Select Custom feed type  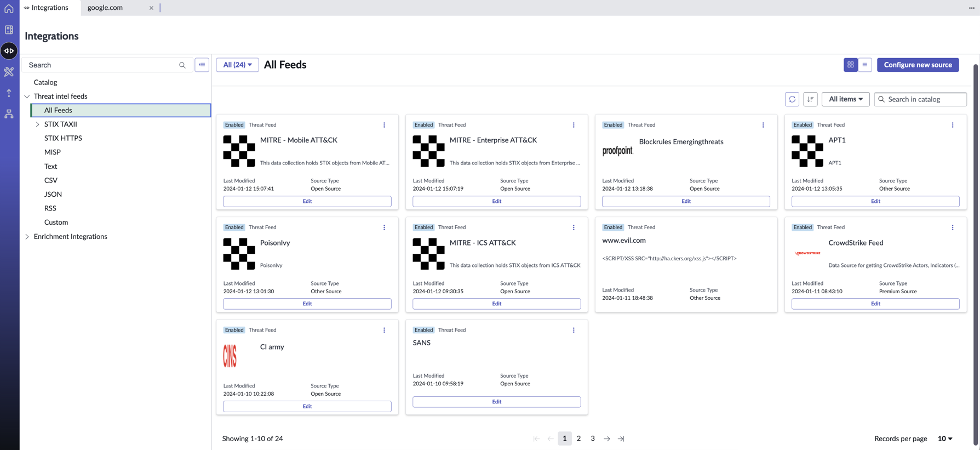[56, 222]
